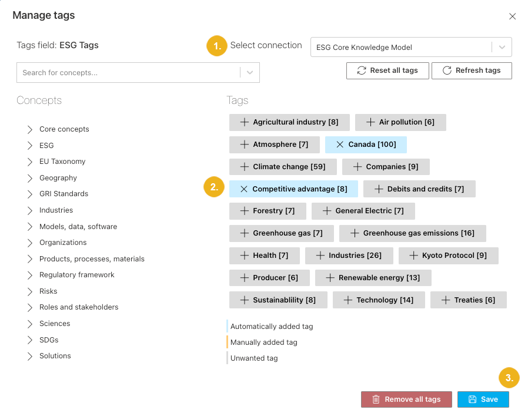Remove the Competitive advantage tag via X
Viewport: 528px width, 420px height.
point(244,189)
